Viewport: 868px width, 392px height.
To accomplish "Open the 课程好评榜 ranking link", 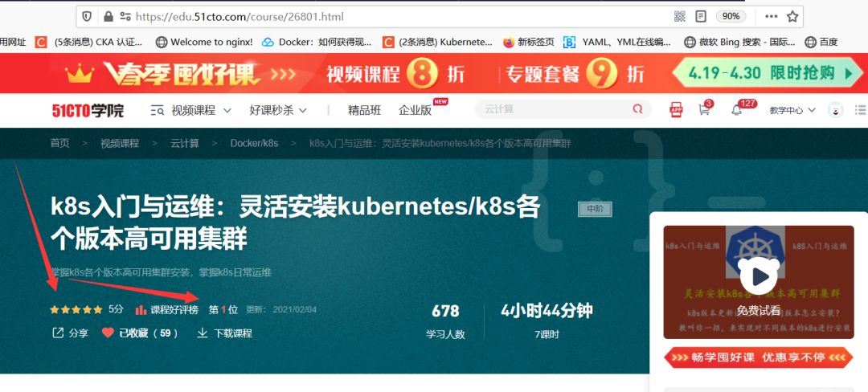I will [x=167, y=309].
